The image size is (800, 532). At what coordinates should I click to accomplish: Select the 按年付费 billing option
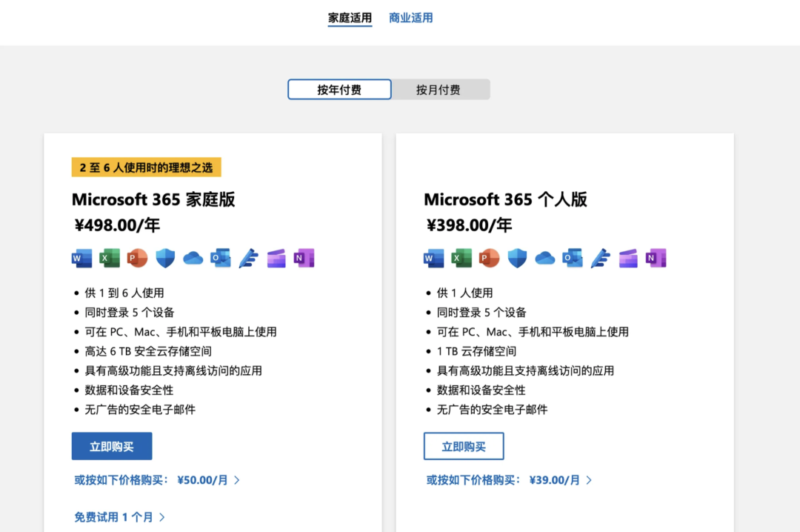pyautogui.click(x=339, y=90)
